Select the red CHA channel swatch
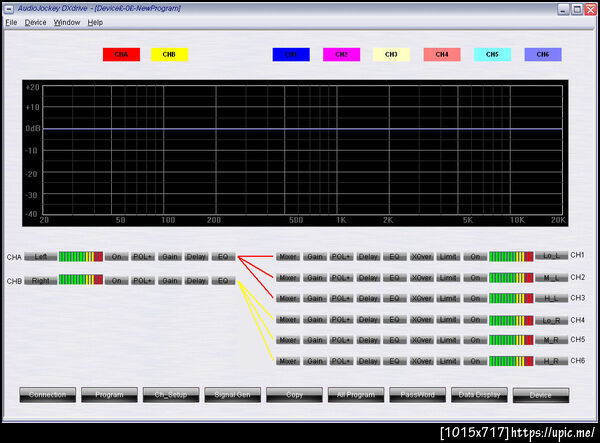 point(121,54)
